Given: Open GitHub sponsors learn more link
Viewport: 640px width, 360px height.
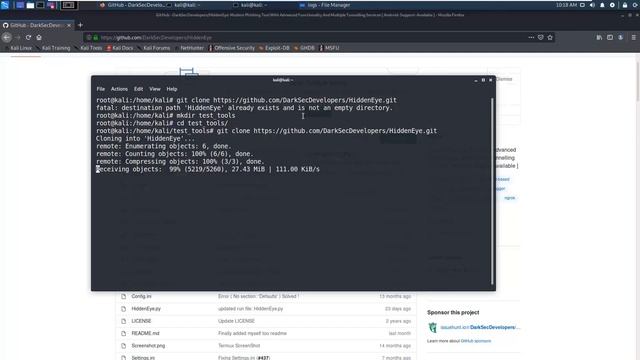Looking at the screenshot, I should coord(476,341).
